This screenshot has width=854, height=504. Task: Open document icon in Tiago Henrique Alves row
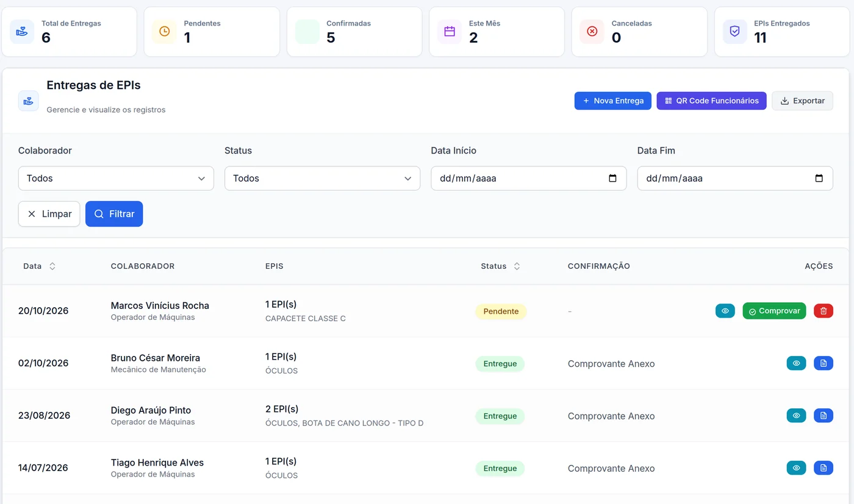(823, 468)
